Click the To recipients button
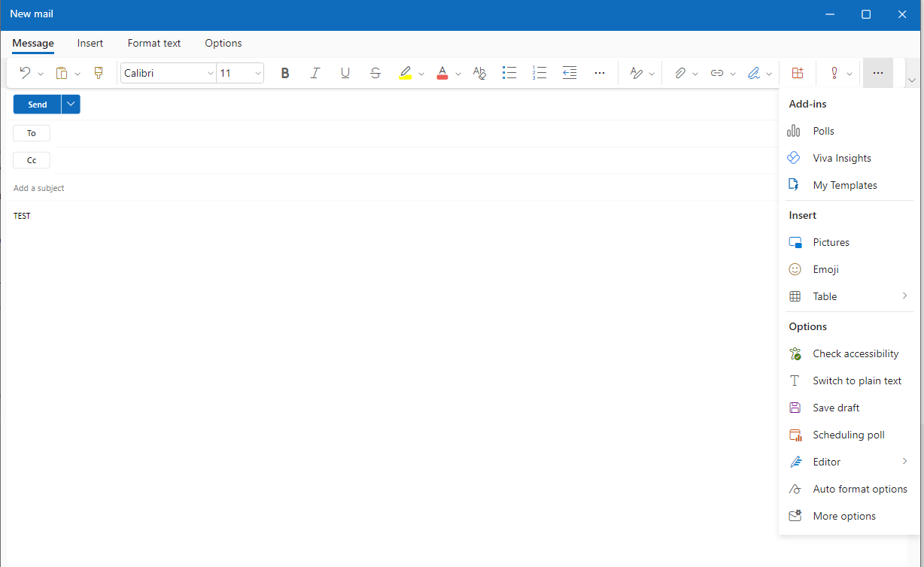924x567 pixels. [32, 133]
